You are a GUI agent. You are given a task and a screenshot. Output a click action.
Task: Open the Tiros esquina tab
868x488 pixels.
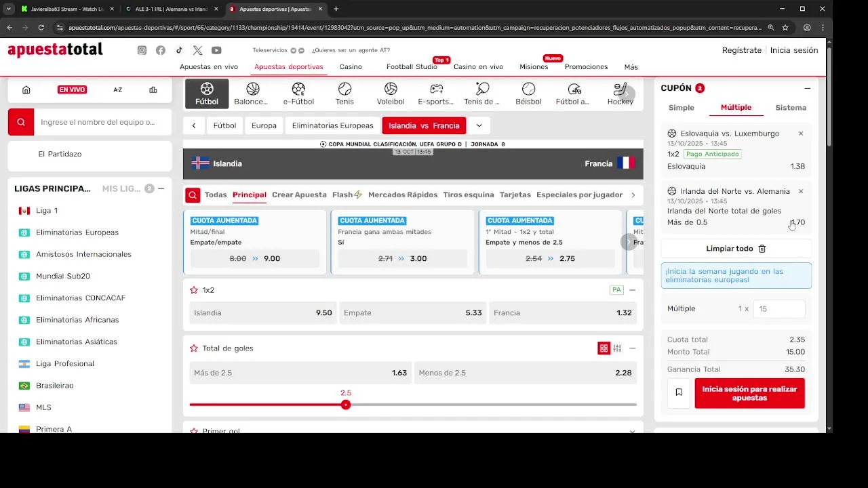point(469,195)
